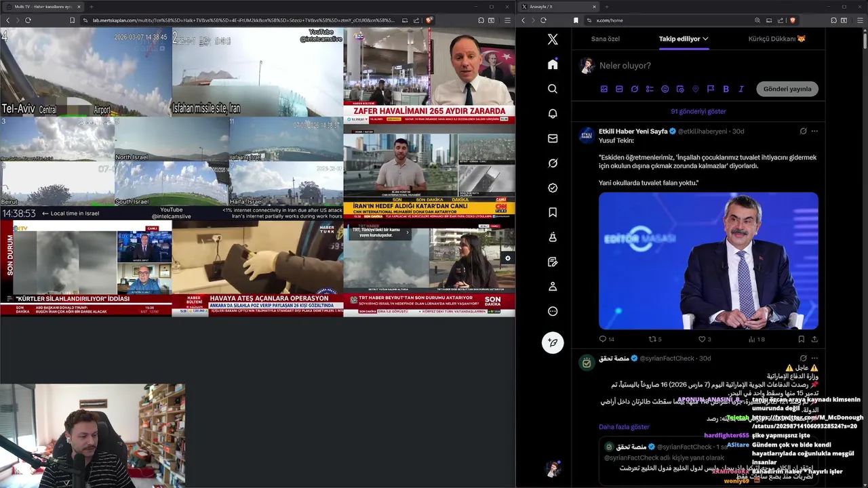
Task: Open more options on Etkili Haber post
Action: [x=814, y=131]
